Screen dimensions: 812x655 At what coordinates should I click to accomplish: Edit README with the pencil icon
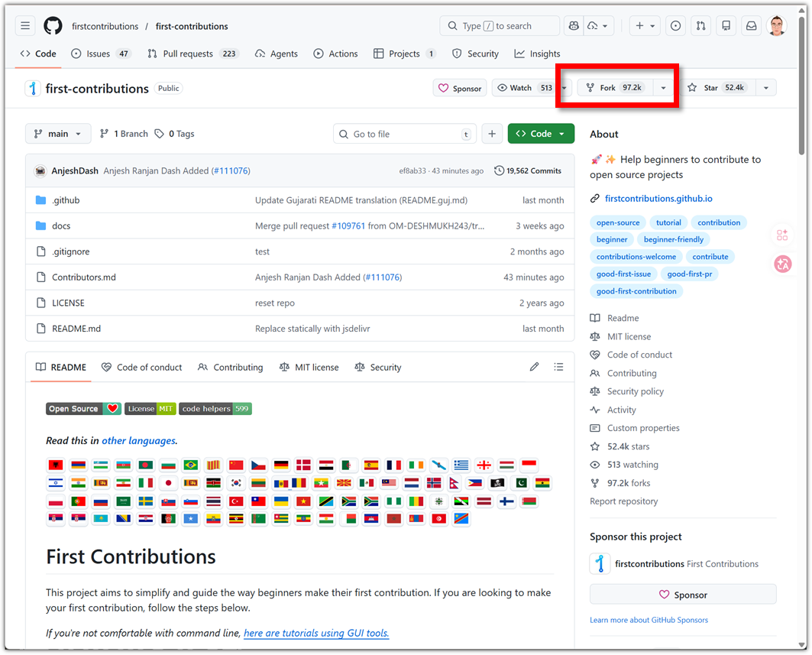(535, 367)
